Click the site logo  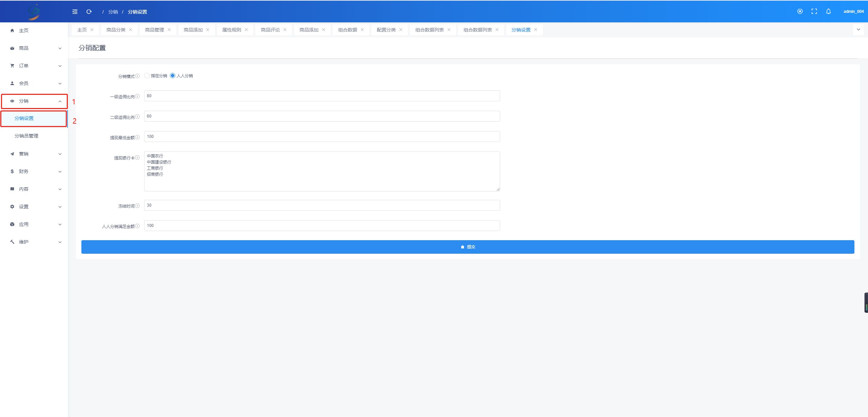tap(34, 12)
